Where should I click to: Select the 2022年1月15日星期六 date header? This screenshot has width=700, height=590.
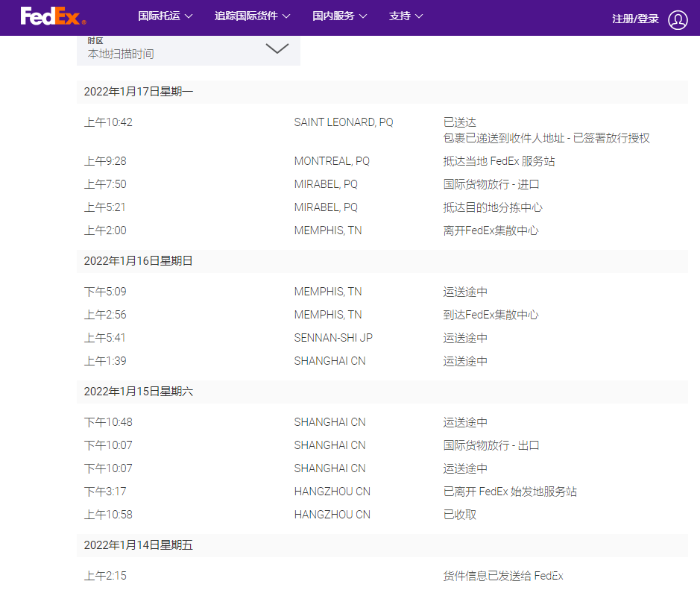coord(382,392)
